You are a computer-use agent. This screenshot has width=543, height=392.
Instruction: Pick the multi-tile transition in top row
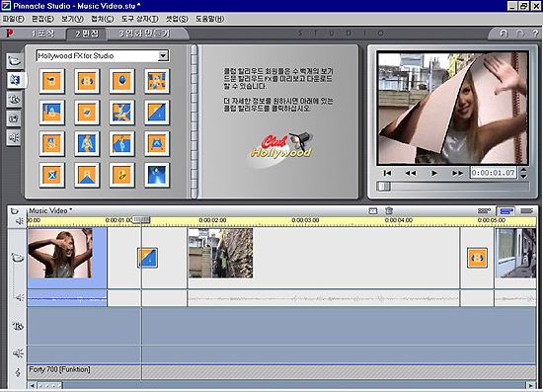[x=157, y=81]
